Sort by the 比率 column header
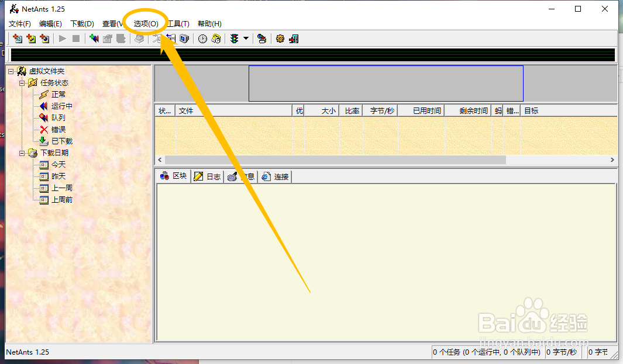623x364 pixels. (x=351, y=111)
